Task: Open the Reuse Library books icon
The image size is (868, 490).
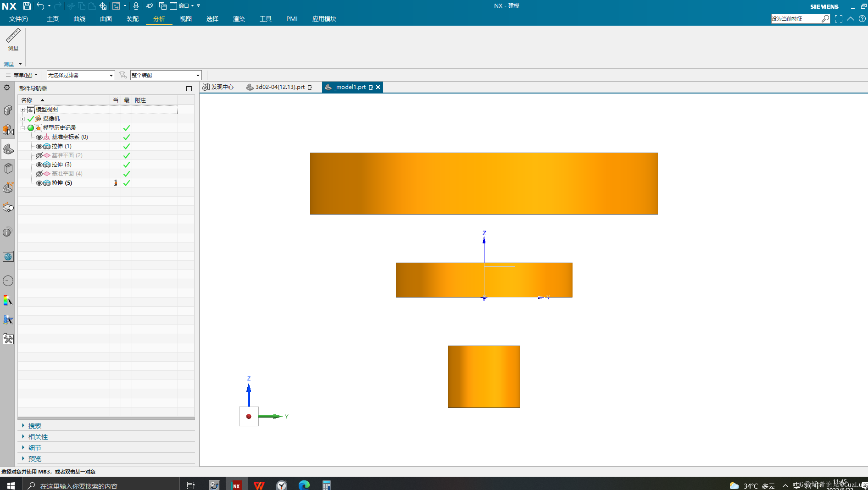Action: [8, 168]
